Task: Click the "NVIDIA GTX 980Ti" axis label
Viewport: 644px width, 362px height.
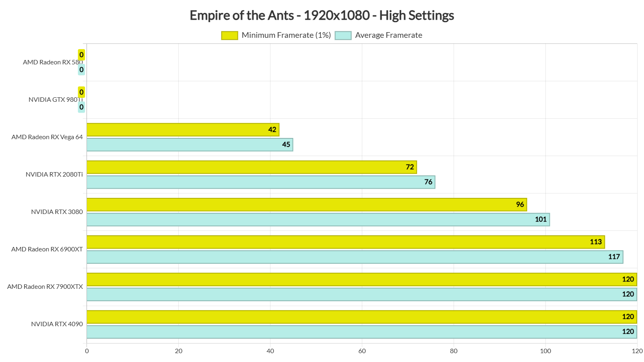Action: [55, 100]
